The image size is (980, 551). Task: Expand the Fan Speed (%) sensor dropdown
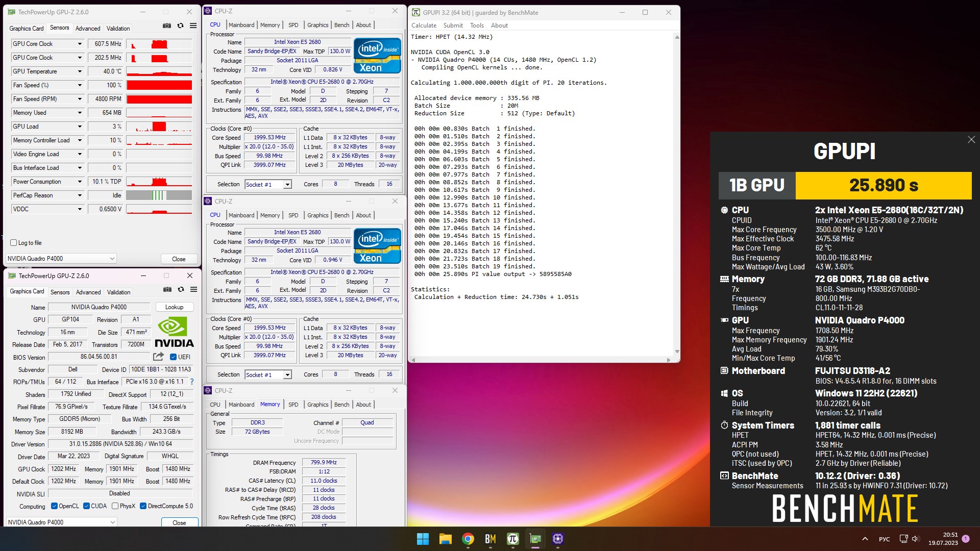click(x=80, y=85)
